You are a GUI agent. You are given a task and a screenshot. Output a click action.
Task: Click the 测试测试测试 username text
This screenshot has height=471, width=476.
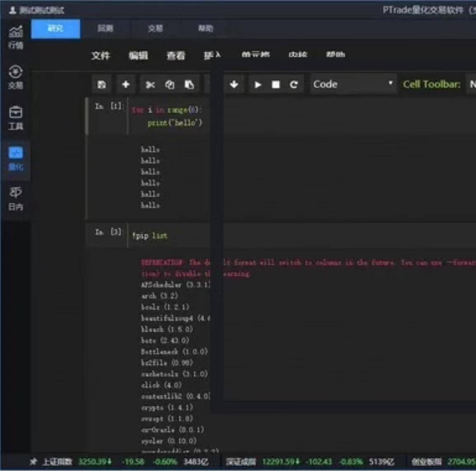tap(42, 11)
